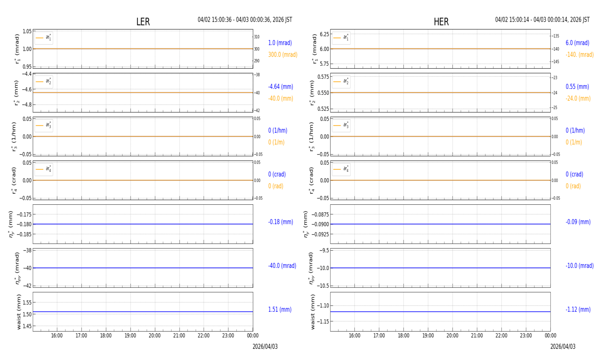Click the ∂r1* legend in LER plot
The image size is (595, 364).
pos(44,38)
